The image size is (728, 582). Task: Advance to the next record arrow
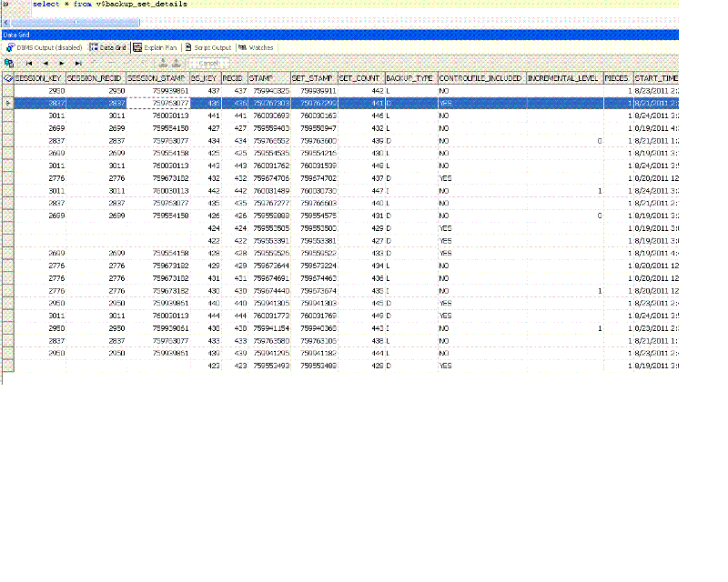coord(61,63)
